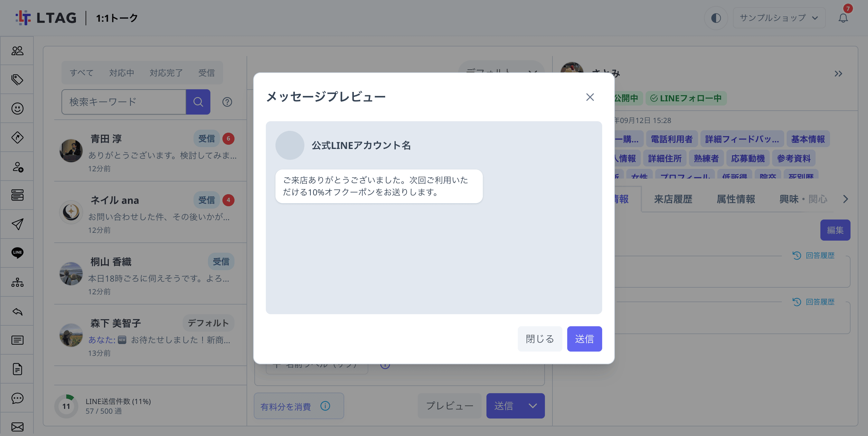Click 閉じる in the preview dialog
The image size is (868, 436).
coord(540,339)
